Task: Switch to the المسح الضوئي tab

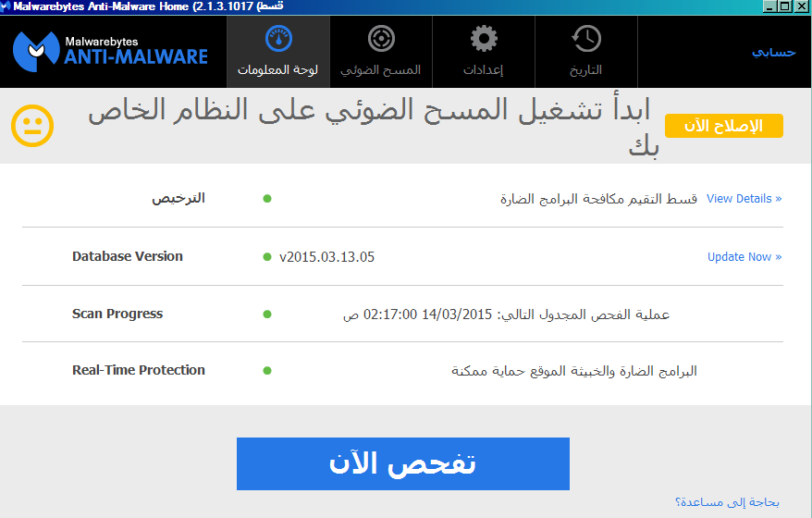Action: [x=380, y=70]
